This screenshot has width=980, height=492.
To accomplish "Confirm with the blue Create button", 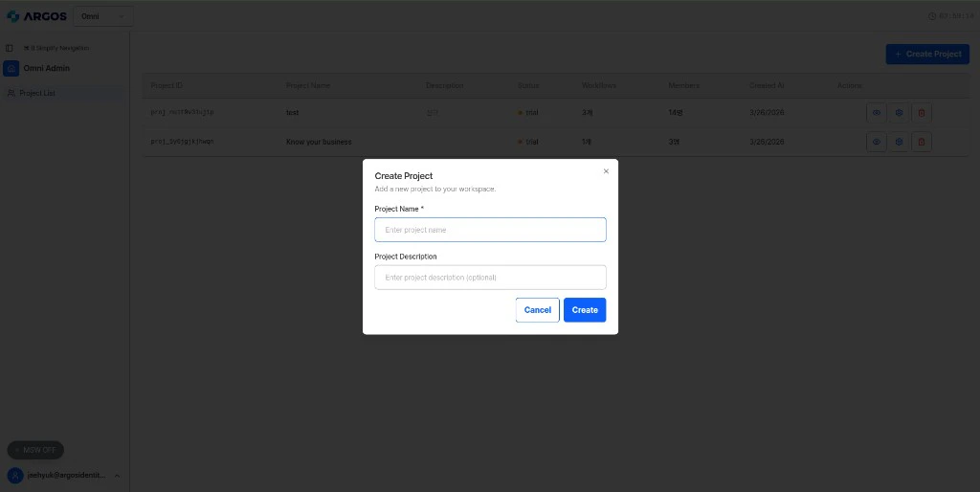I will [x=585, y=310].
